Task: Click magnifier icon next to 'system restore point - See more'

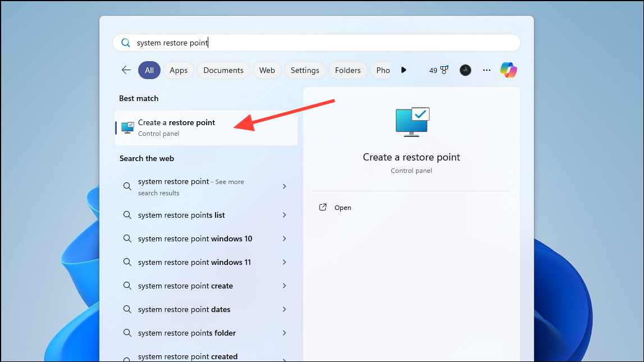Action: click(x=127, y=186)
